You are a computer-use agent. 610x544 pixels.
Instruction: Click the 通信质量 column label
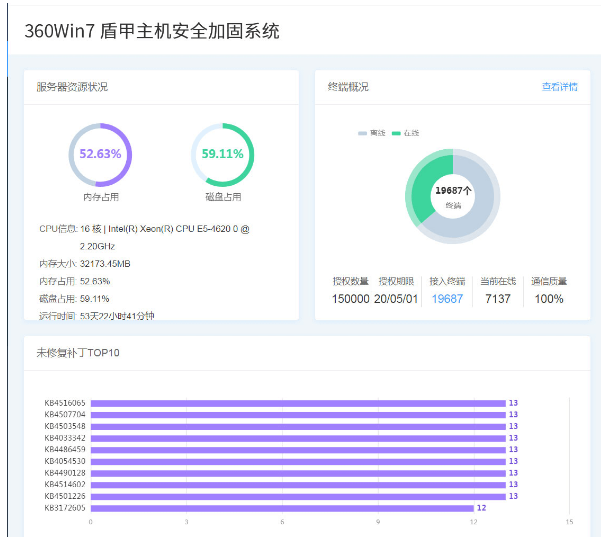pos(549,281)
